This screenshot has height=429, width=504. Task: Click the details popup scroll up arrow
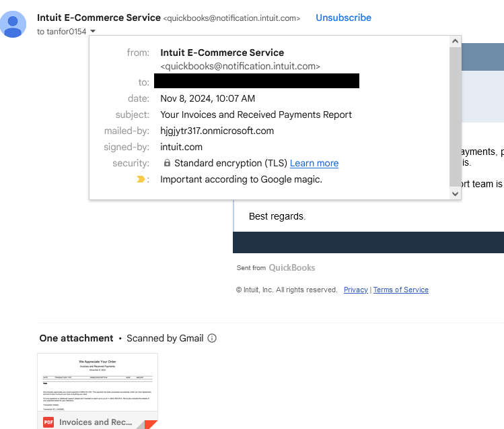pos(455,41)
